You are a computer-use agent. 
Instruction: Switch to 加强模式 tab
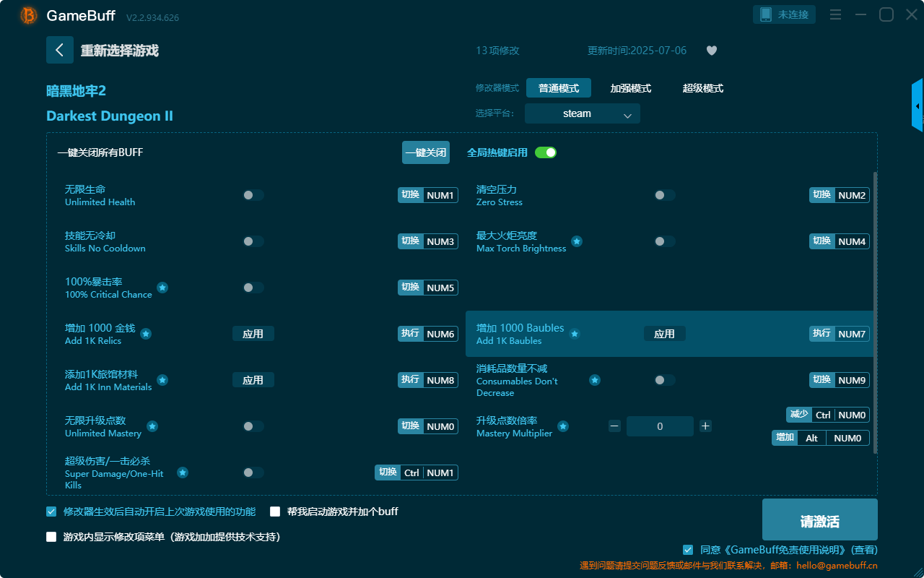tap(631, 88)
